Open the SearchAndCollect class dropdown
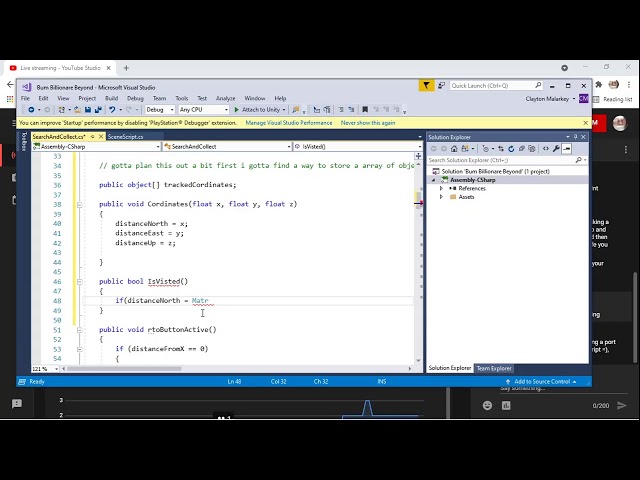The height and width of the screenshot is (480, 640). (227, 147)
